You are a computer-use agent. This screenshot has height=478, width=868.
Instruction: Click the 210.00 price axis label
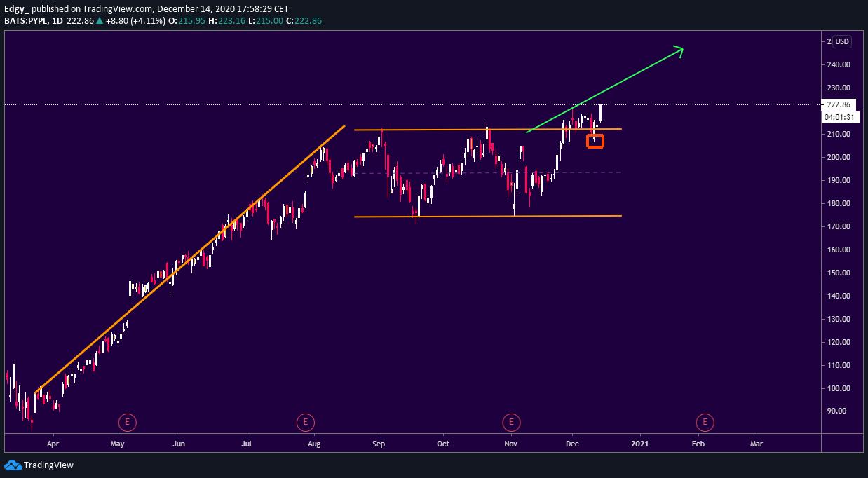pos(839,134)
